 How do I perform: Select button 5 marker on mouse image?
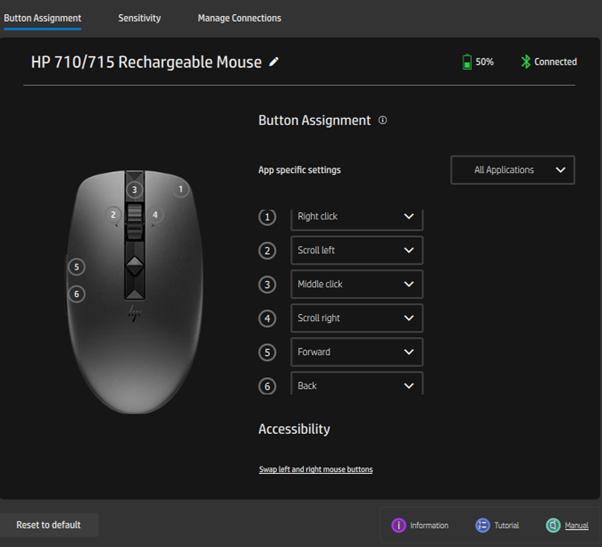[x=76, y=267]
